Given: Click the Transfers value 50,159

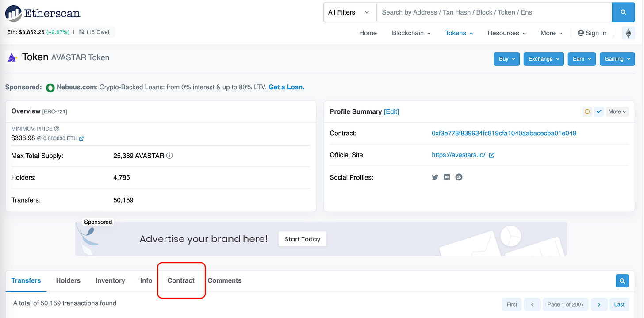Looking at the screenshot, I should (123, 200).
